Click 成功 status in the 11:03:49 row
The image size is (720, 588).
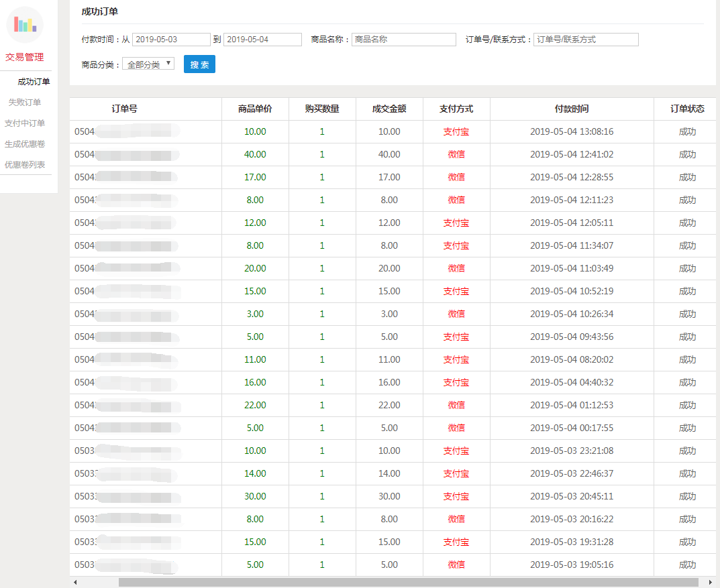tap(687, 268)
